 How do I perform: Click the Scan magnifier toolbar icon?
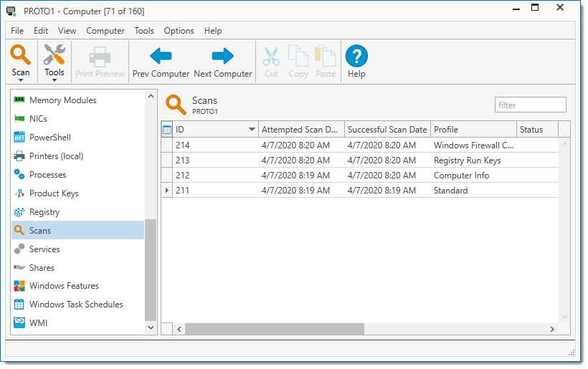pyautogui.click(x=21, y=55)
